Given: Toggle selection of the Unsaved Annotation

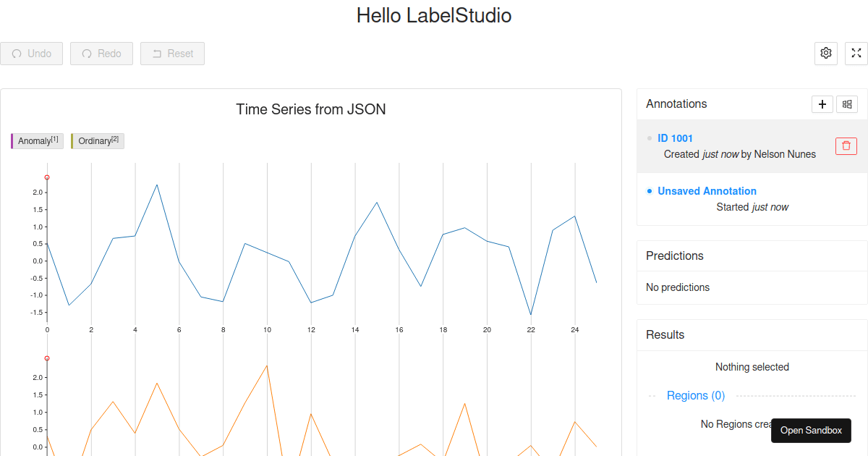Looking at the screenshot, I should point(707,190).
